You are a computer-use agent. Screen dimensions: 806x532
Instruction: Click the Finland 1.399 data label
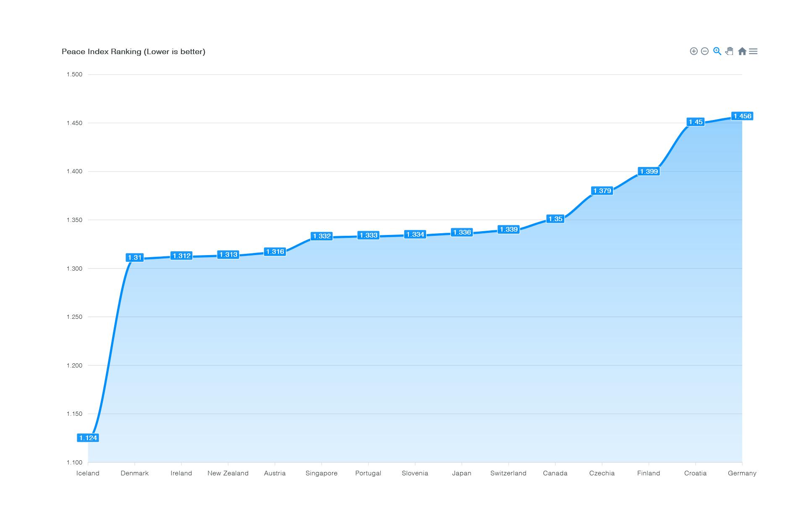point(649,171)
